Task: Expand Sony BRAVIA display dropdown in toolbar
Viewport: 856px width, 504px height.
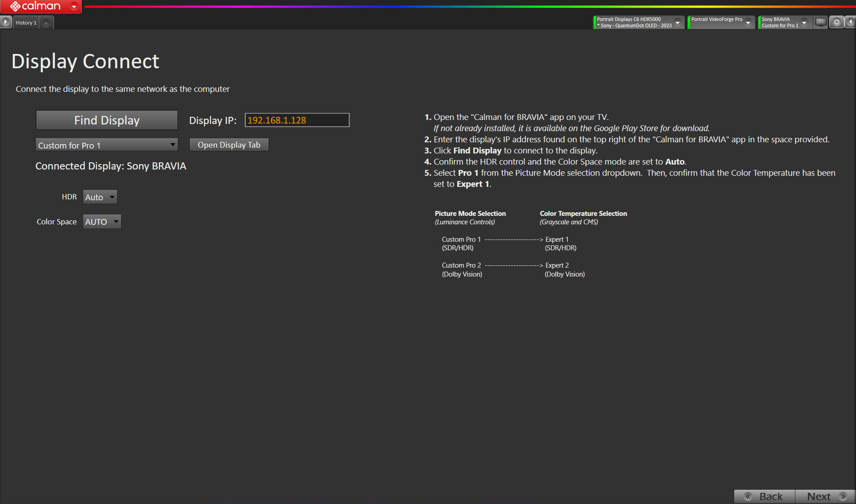Action: [x=804, y=22]
